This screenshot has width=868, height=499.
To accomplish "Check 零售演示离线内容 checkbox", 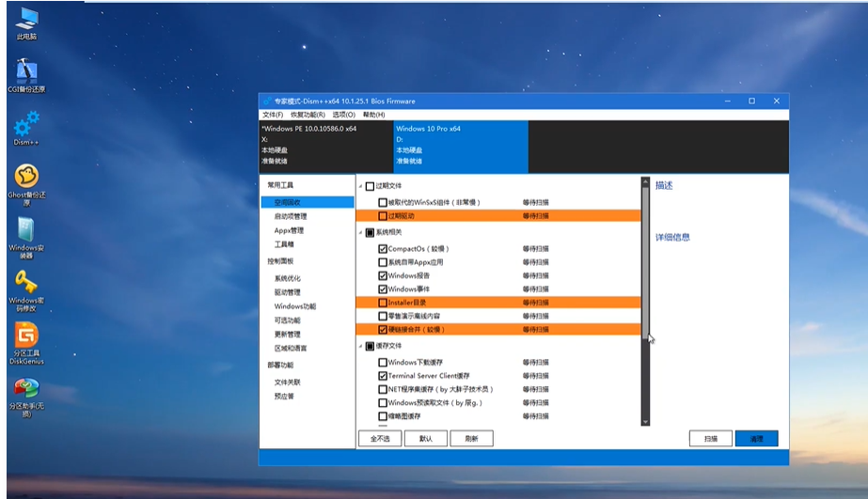I will (x=383, y=316).
